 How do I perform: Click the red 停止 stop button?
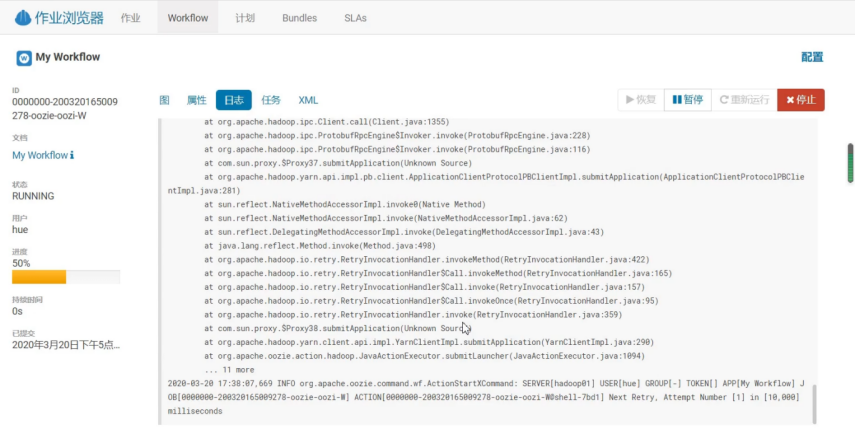(801, 100)
